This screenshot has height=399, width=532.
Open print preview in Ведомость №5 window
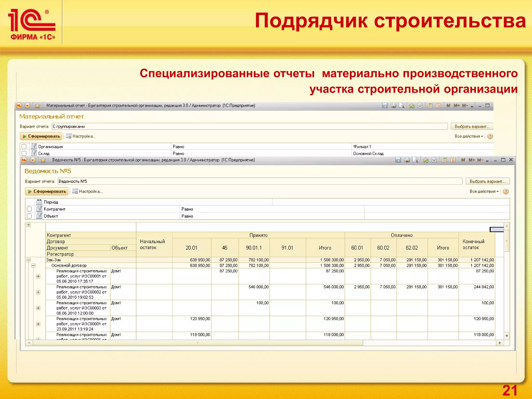pos(415,160)
